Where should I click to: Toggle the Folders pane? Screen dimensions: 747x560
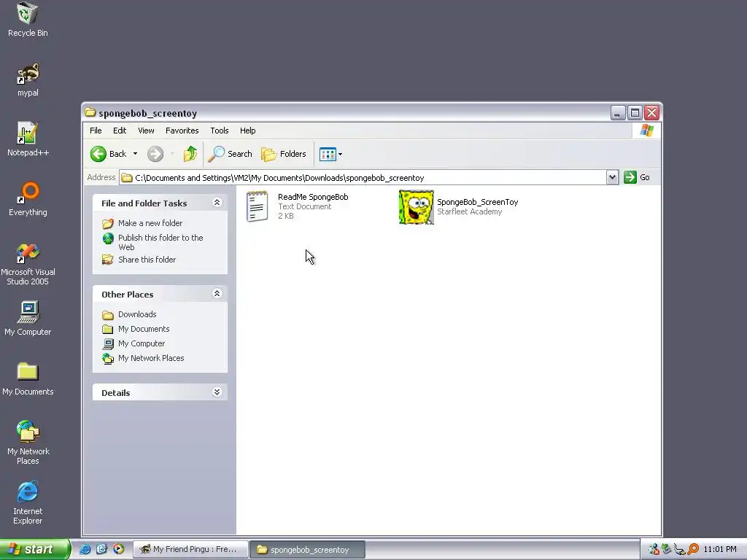284,154
